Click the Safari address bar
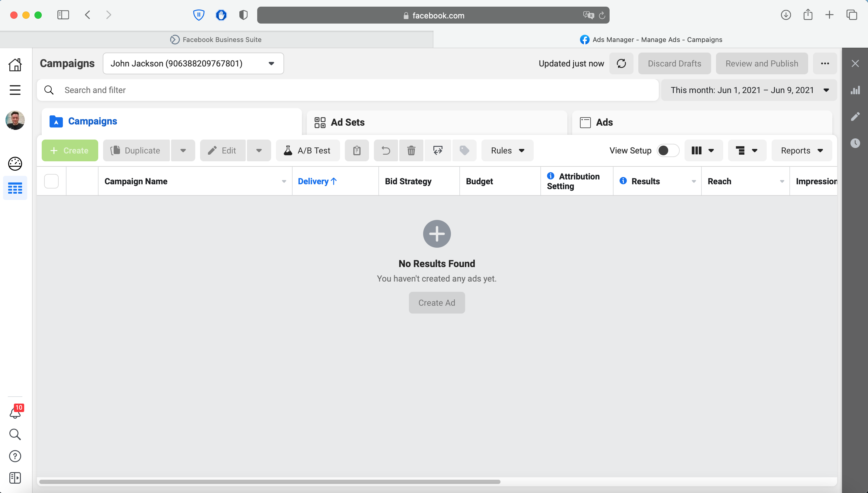 click(433, 15)
